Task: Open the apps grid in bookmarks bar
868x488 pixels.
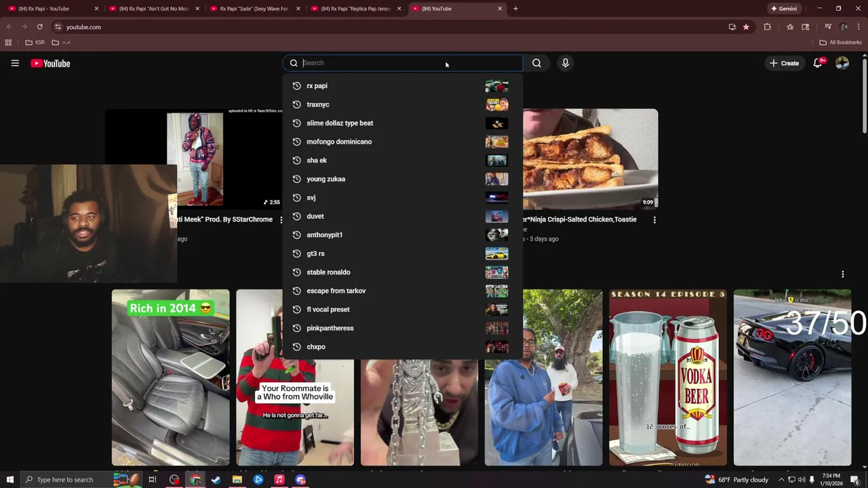Action: click(8, 43)
